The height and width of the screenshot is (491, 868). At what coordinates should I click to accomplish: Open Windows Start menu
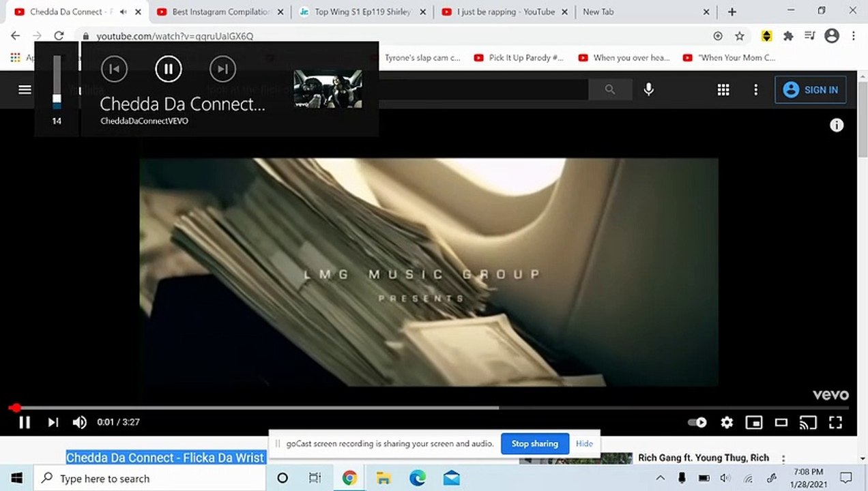[x=16, y=478]
